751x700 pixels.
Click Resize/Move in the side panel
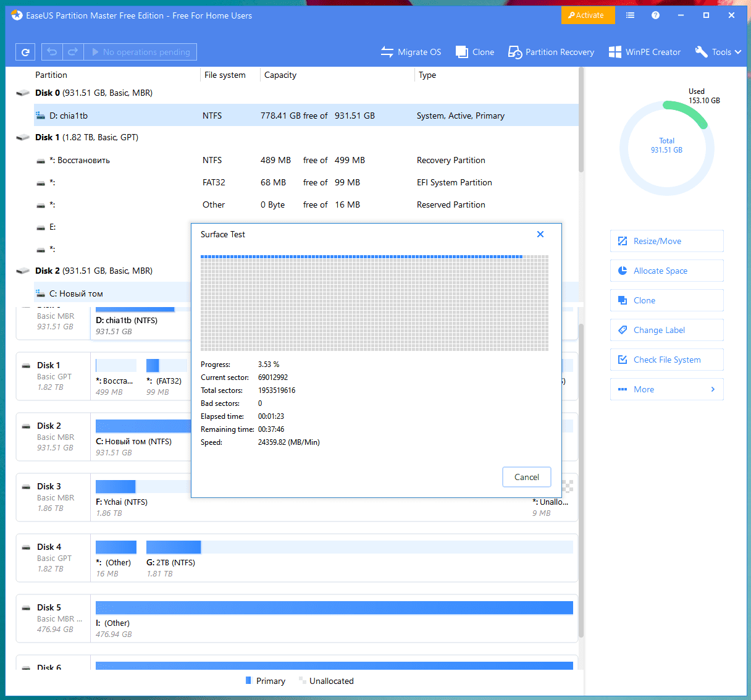[666, 241]
